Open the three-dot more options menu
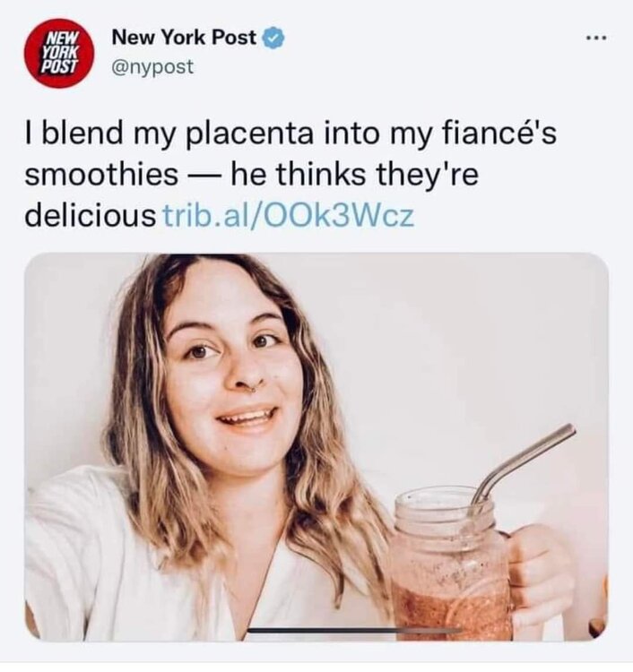Viewport: 633px width, 672px height. [x=596, y=39]
